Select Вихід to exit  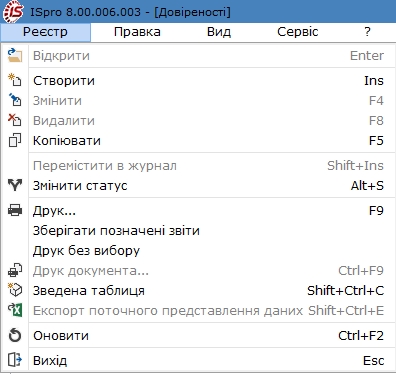(x=207, y=360)
